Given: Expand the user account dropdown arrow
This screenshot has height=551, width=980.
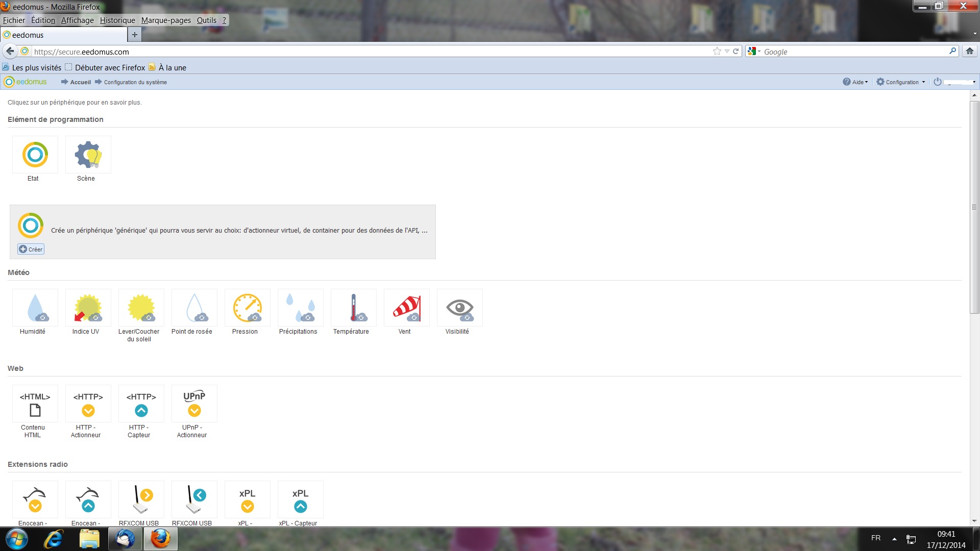Looking at the screenshot, I should [x=974, y=82].
